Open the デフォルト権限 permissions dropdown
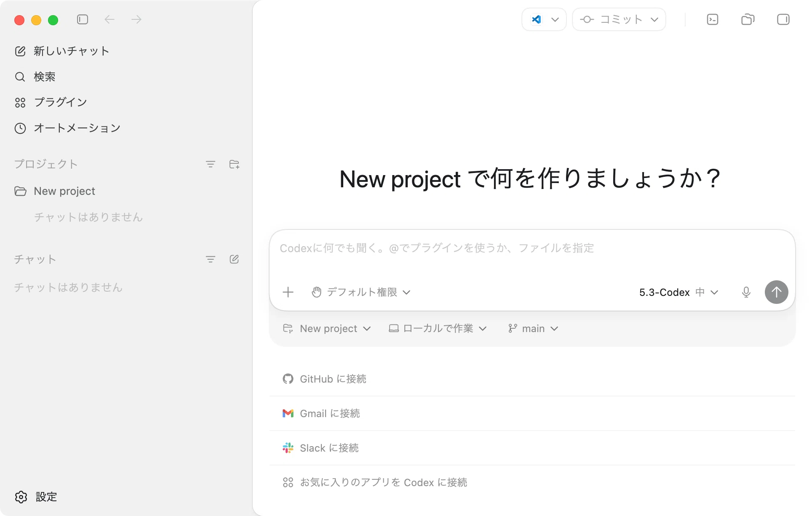This screenshot has height=516, width=812. click(361, 292)
